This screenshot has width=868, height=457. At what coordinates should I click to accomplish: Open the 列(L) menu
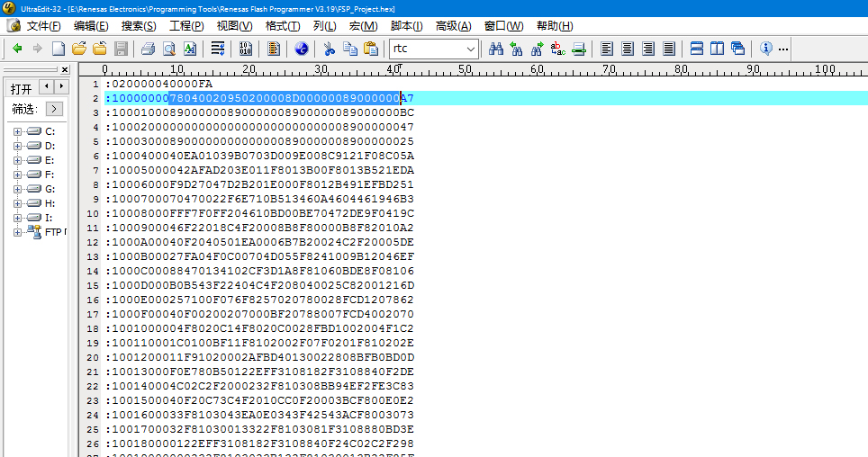(324, 26)
